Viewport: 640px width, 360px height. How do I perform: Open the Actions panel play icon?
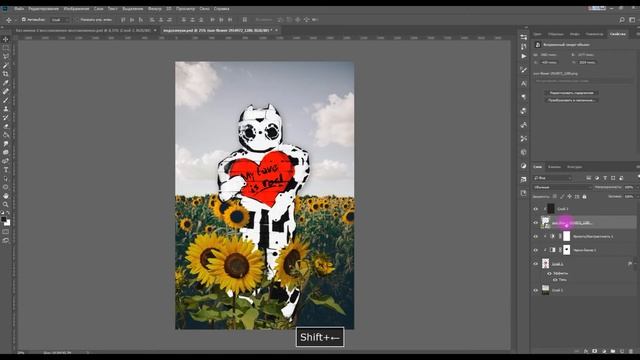[524, 56]
